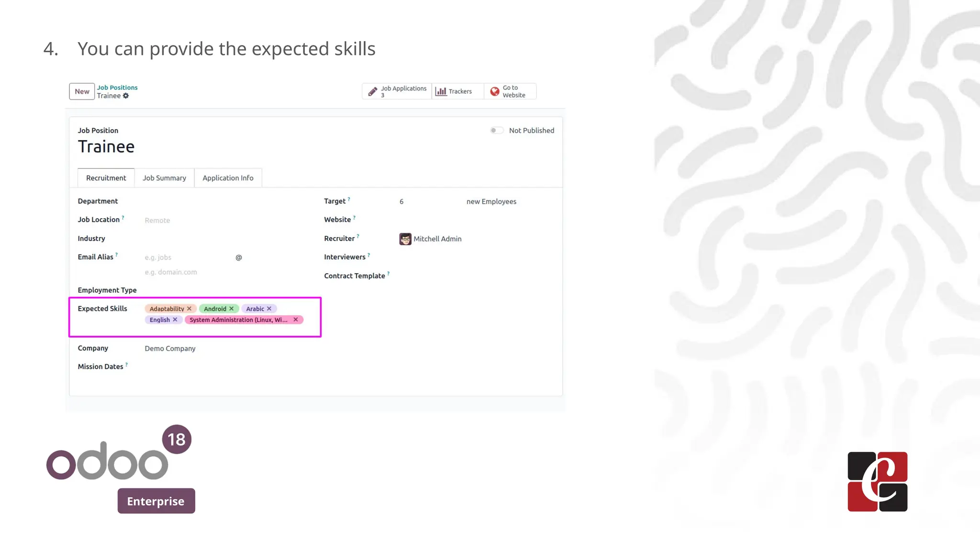Switch to the Recruitment tab

pyautogui.click(x=106, y=178)
